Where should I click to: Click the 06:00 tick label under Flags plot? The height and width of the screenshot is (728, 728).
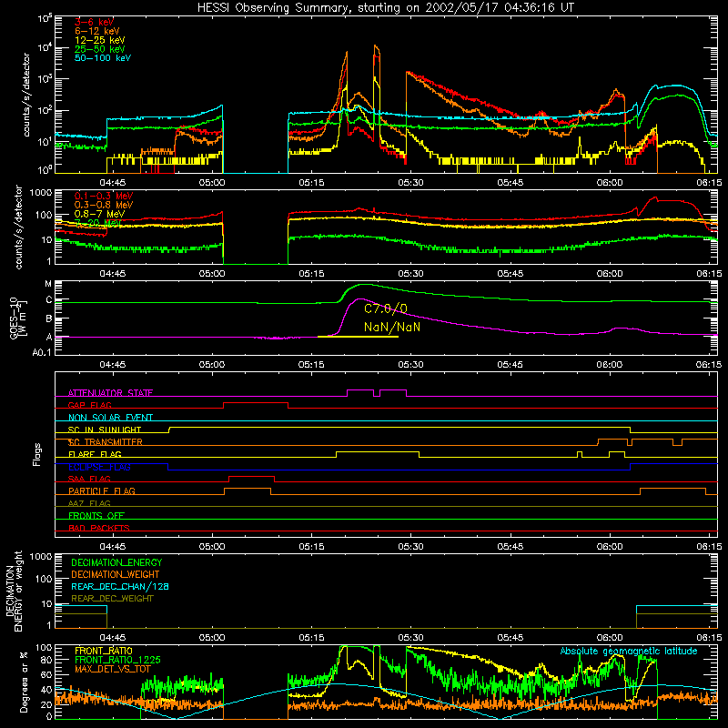(x=610, y=547)
